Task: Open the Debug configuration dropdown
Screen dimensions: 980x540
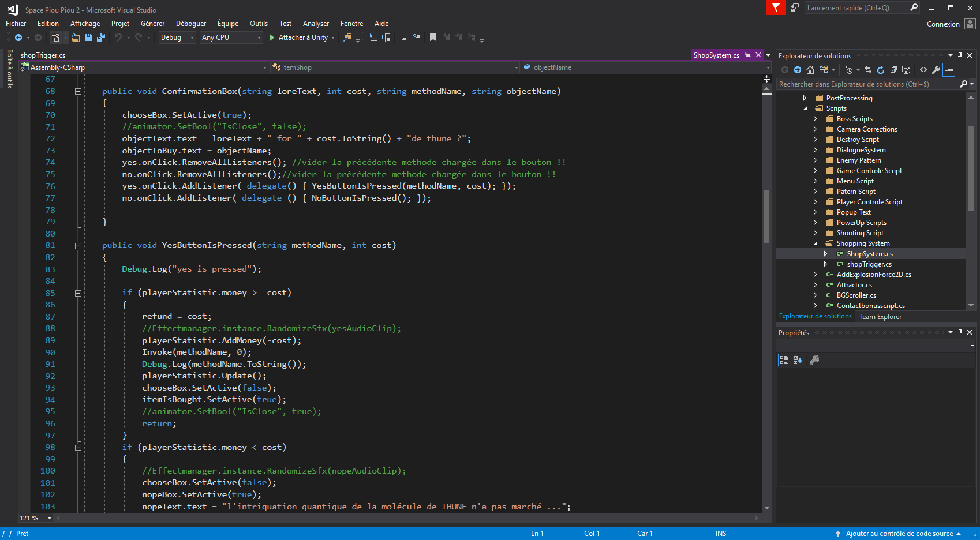Action: pyautogui.click(x=192, y=37)
